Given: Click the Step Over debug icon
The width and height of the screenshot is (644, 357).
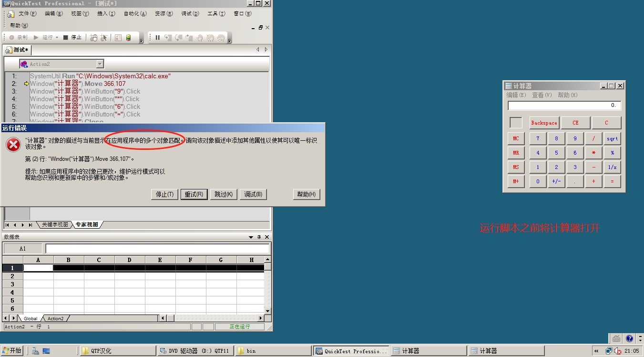Looking at the screenshot, I should [x=179, y=38].
